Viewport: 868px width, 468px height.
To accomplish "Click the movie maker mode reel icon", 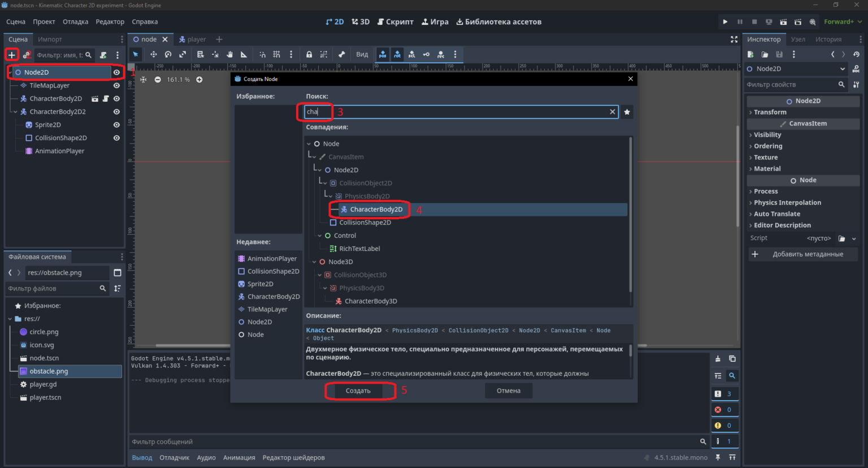I will [813, 21].
